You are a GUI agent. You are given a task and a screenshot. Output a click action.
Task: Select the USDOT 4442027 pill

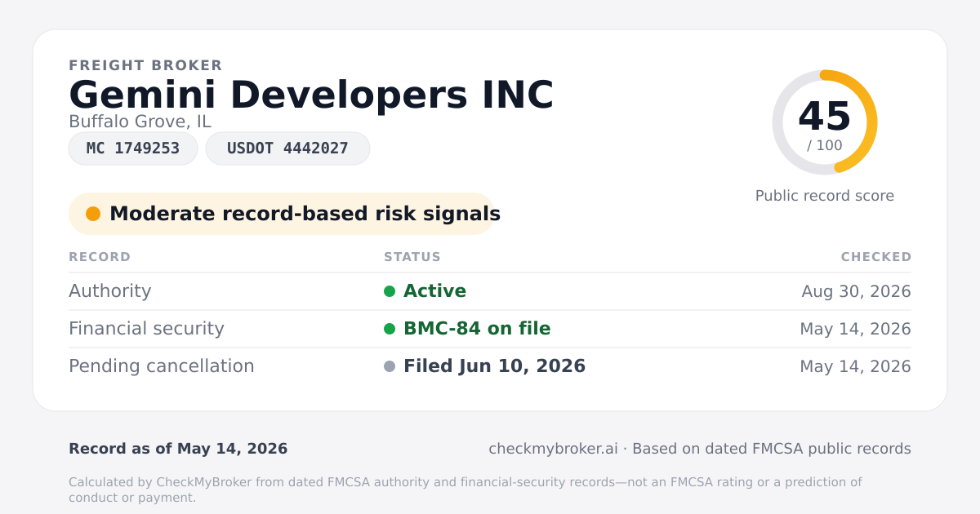tap(287, 148)
